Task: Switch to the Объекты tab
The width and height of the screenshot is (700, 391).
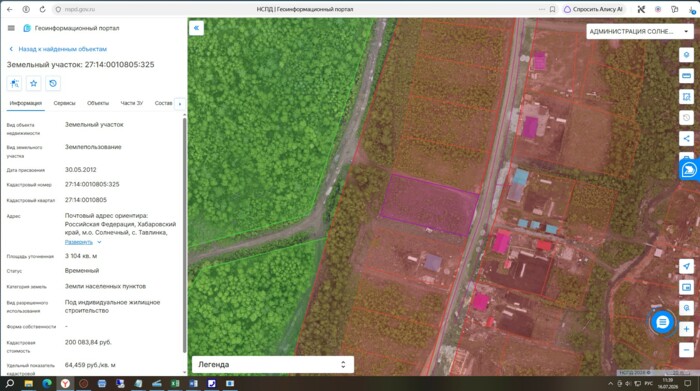Action: point(98,103)
